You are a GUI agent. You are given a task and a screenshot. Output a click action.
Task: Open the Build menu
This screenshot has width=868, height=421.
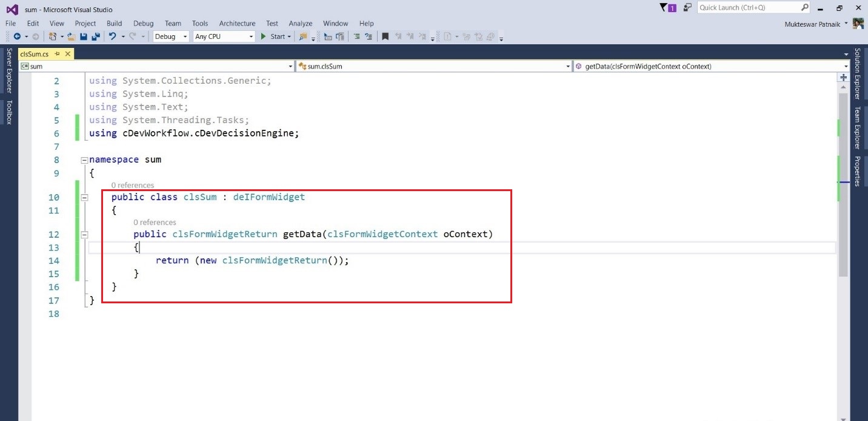115,24
